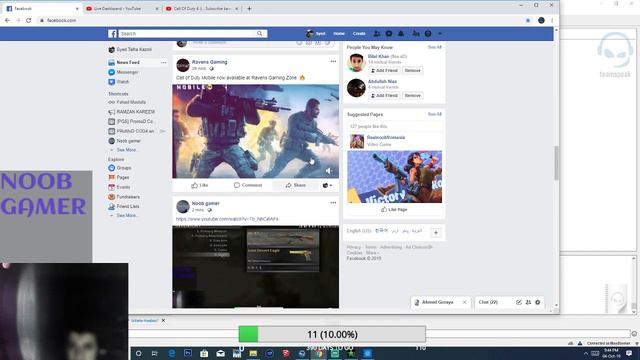Open suggested page Victory thumbnail
The height and width of the screenshot is (360, 640).
tap(394, 177)
